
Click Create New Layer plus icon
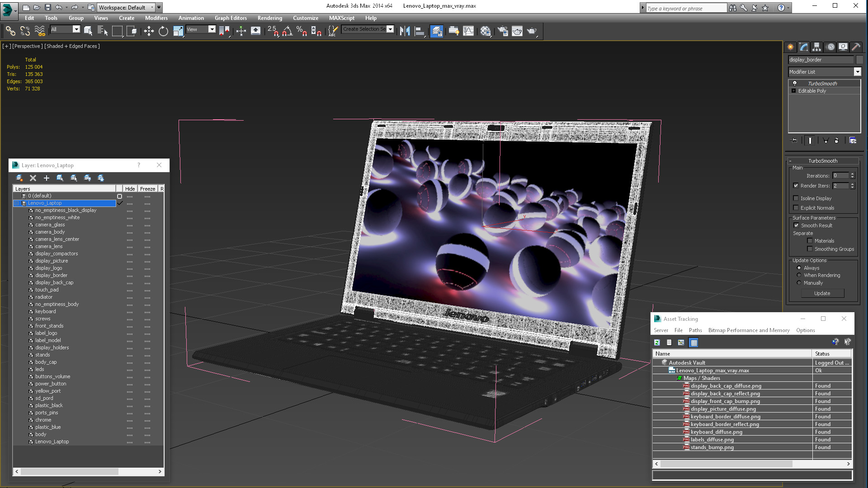pos(46,178)
